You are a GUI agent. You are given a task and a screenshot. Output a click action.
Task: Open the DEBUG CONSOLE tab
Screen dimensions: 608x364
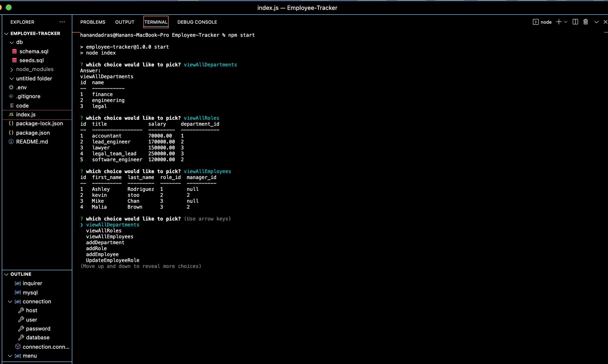[197, 22]
